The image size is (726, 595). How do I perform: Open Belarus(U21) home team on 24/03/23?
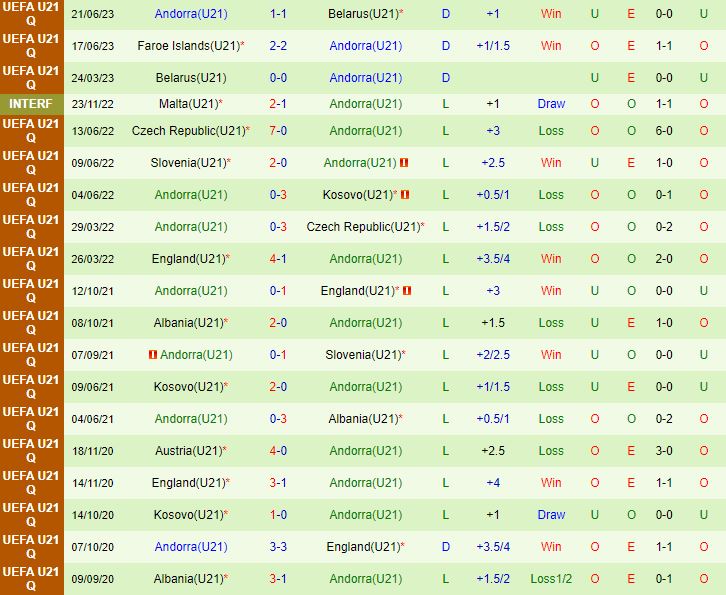[x=191, y=78]
